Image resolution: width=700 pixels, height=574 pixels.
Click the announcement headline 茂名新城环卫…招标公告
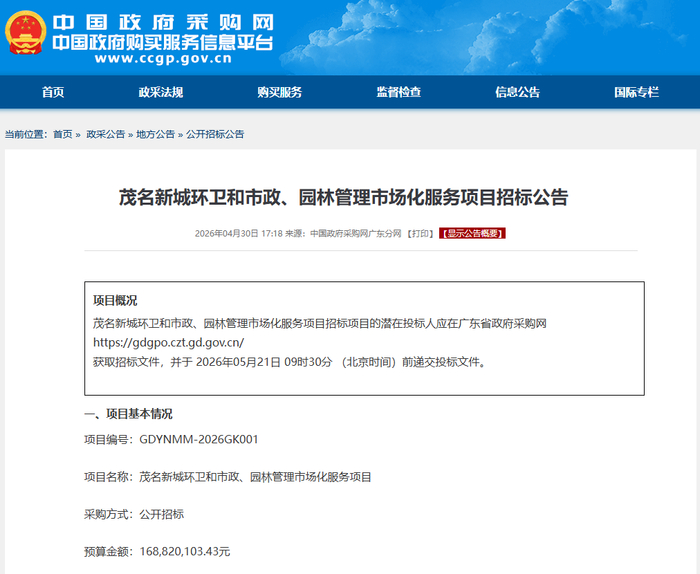[x=343, y=198]
